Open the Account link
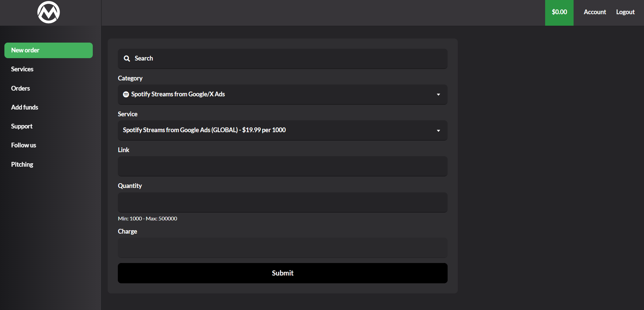The image size is (644, 310). click(595, 12)
